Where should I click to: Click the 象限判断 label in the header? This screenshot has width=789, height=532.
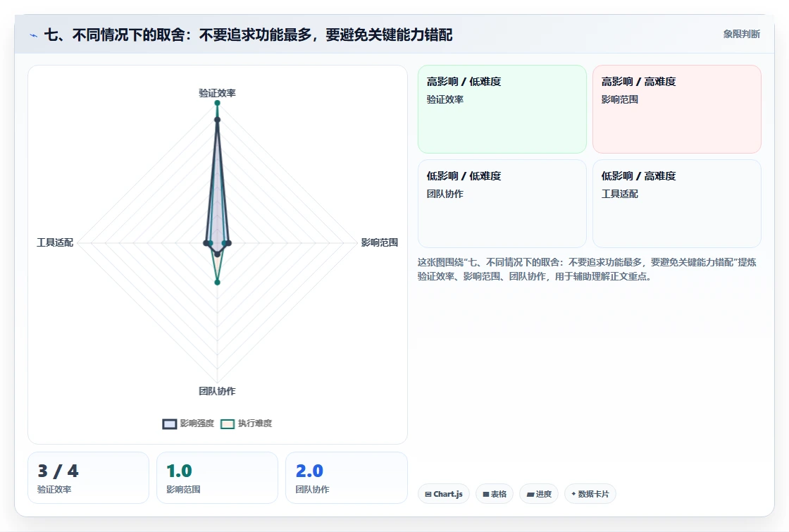click(742, 35)
